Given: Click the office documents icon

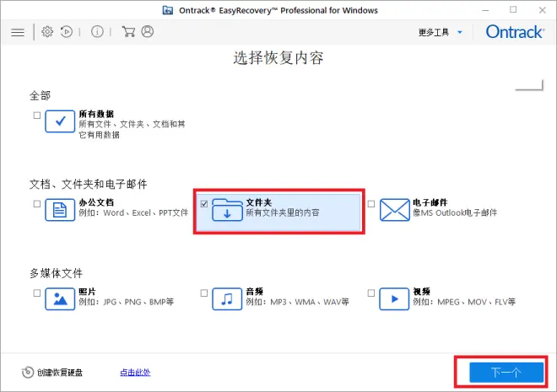Looking at the screenshot, I should [x=60, y=210].
